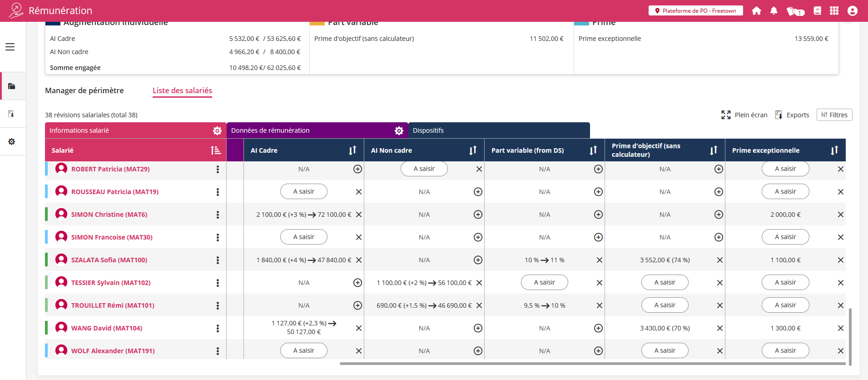Switch to Manager de périmètre tab
This screenshot has height=380, width=868.
[x=84, y=90]
